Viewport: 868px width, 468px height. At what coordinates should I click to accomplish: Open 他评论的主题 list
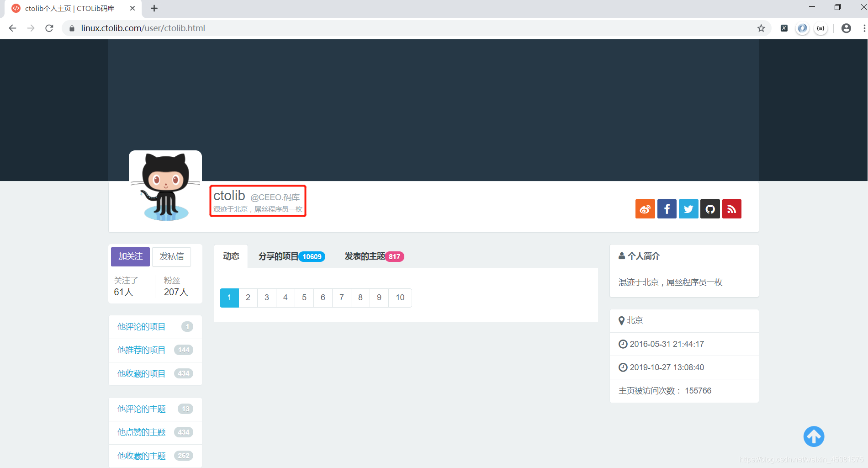pos(155,409)
